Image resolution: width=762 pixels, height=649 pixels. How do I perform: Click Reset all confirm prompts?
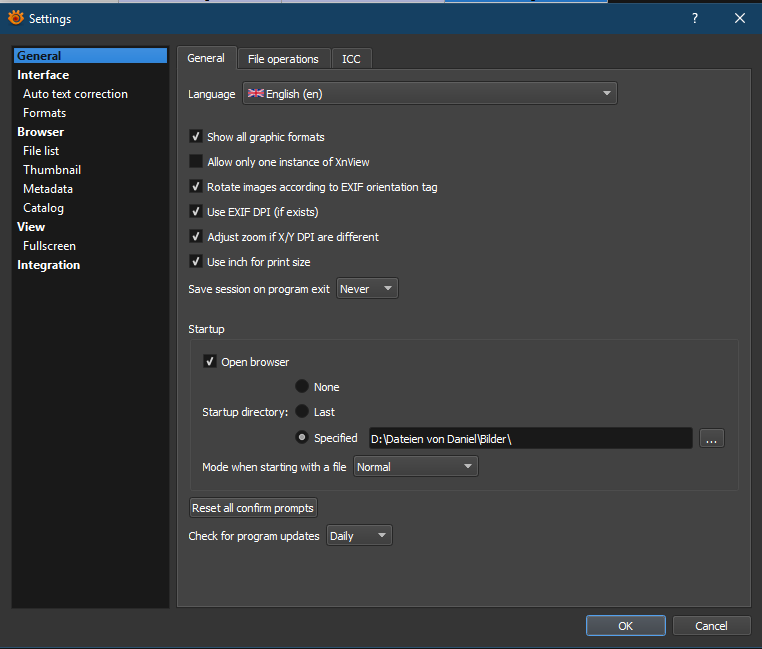tap(253, 508)
